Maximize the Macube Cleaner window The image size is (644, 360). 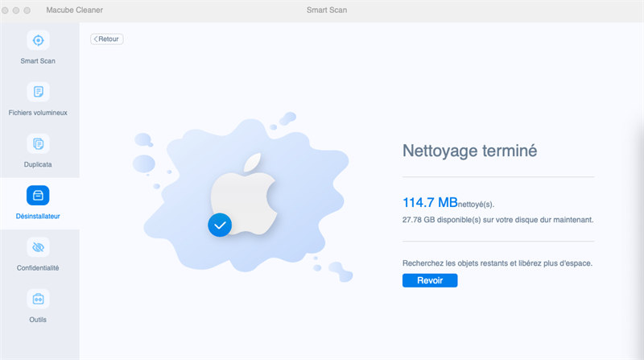point(27,10)
